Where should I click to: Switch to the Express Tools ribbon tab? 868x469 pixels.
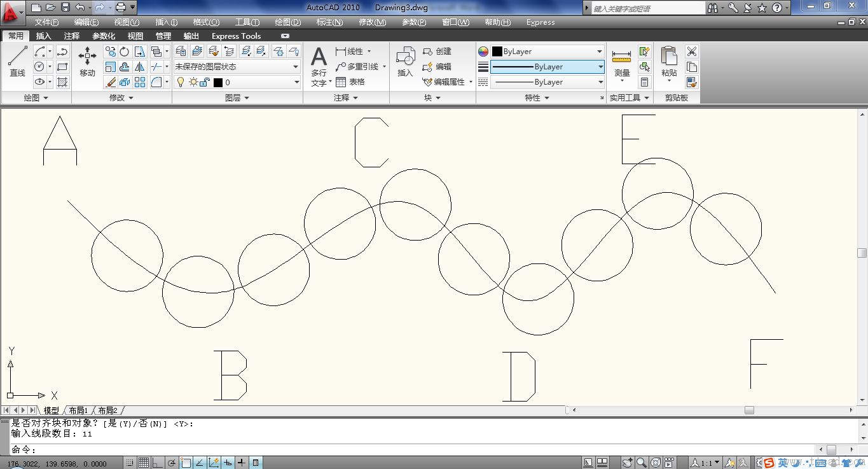click(236, 36)
